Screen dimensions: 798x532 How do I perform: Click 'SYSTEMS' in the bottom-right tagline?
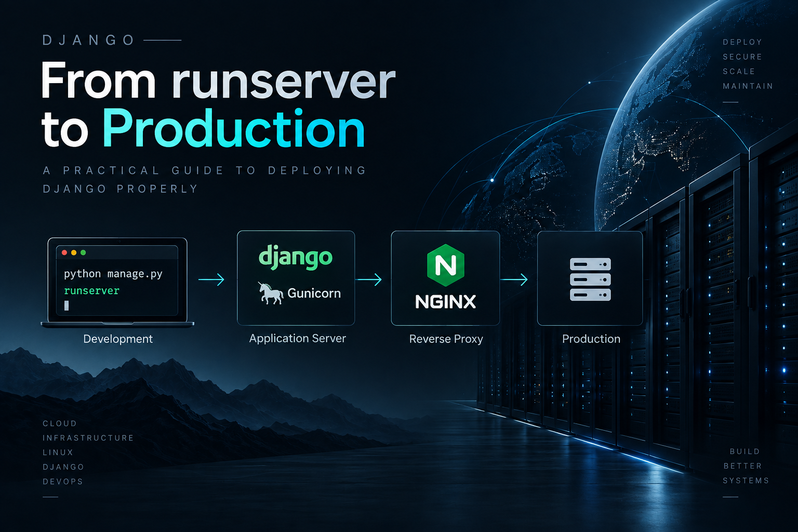746,481
